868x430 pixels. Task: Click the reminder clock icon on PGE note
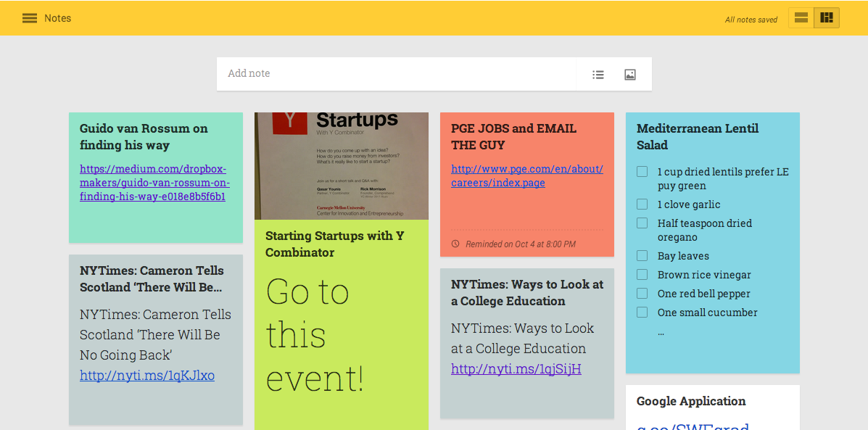[x=455, y=244]
